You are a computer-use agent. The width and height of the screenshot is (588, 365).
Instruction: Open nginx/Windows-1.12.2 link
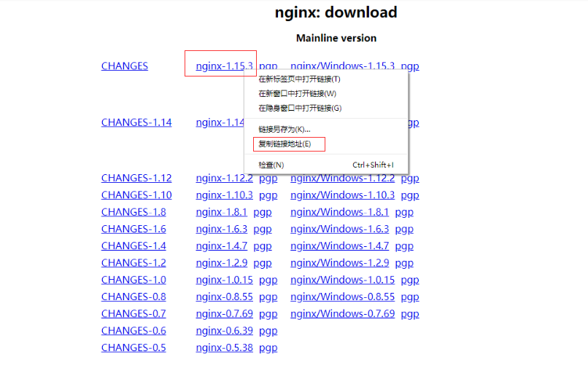tap(342, 178)
